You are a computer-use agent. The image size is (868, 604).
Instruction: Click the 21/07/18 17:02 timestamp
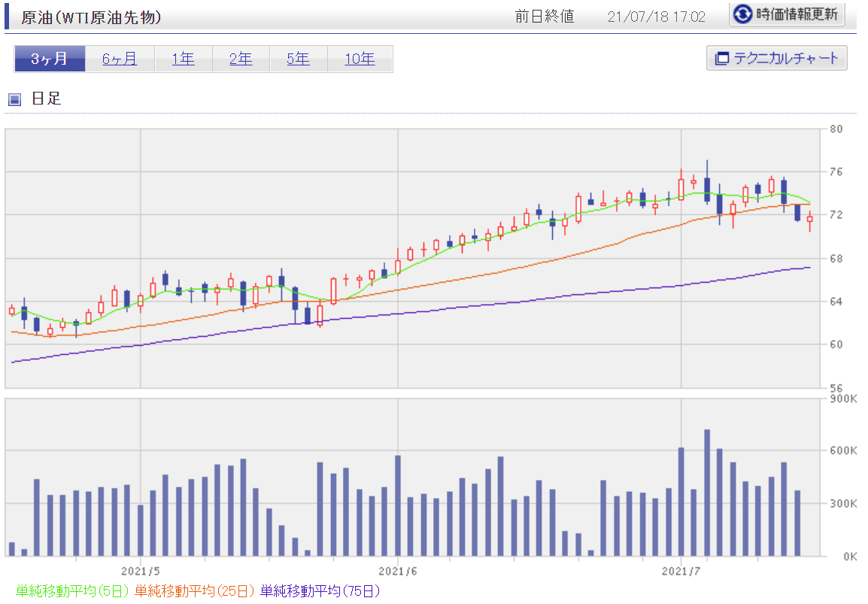657,17
